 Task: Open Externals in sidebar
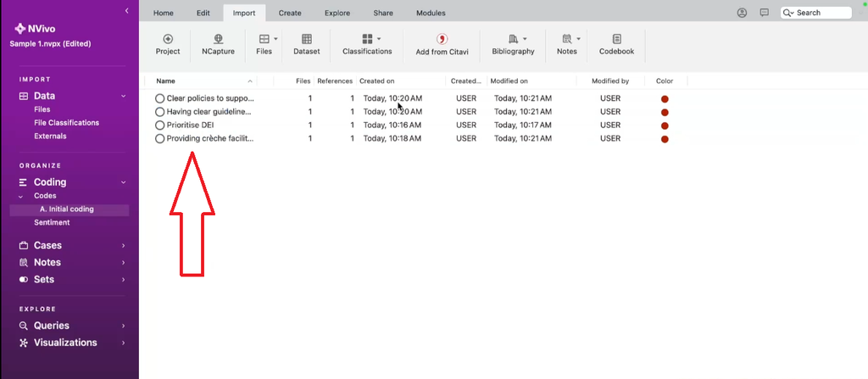50,137
